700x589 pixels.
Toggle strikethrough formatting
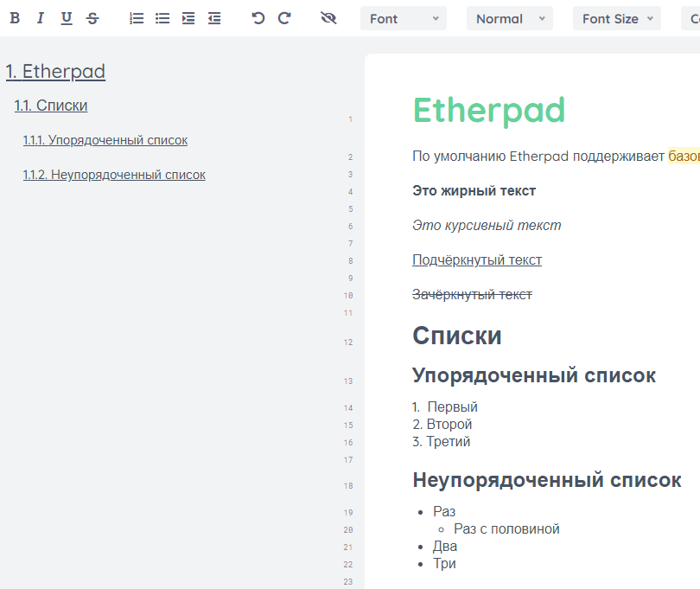[x=92, y=18]
